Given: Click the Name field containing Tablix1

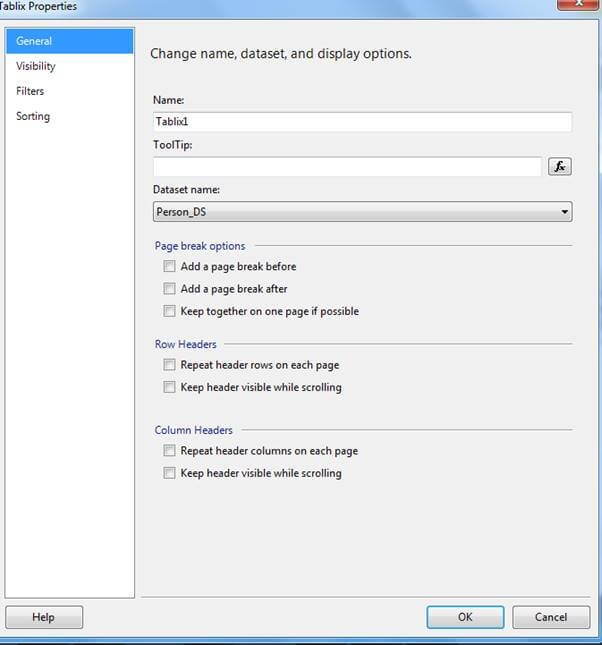Looking at the screenshot, I should [362, 122].
